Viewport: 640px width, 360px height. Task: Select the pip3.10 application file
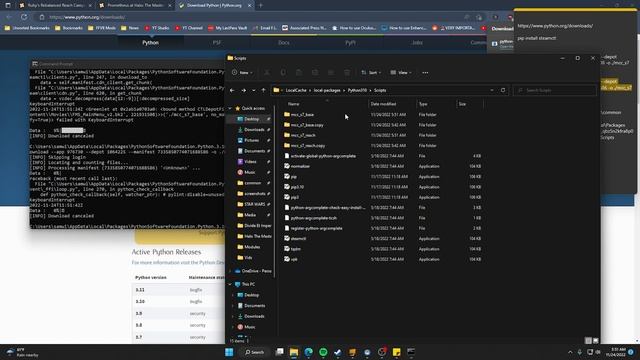[297, 187]
